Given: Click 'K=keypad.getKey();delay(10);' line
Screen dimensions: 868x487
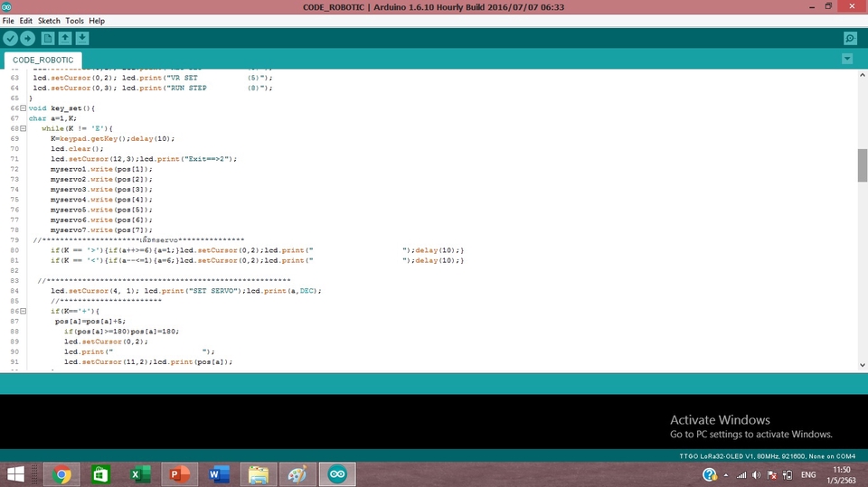Looking at the screenshot, I should click(112, 139).
